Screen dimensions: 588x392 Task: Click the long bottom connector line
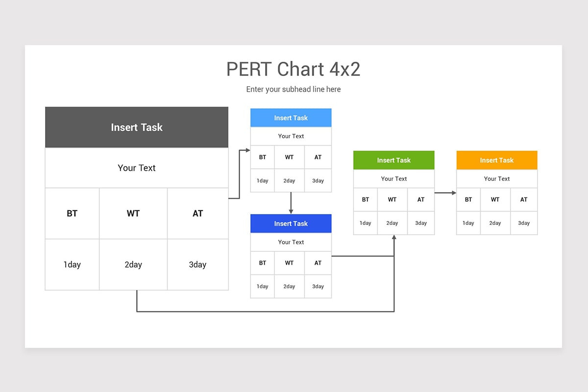coord(265,311)
